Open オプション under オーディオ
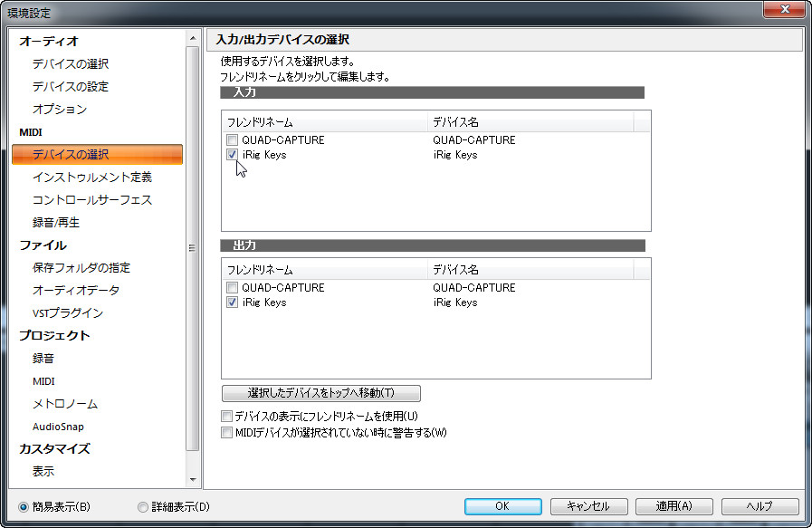The width and height of the screenshot is (812, 528). point(60,110)
